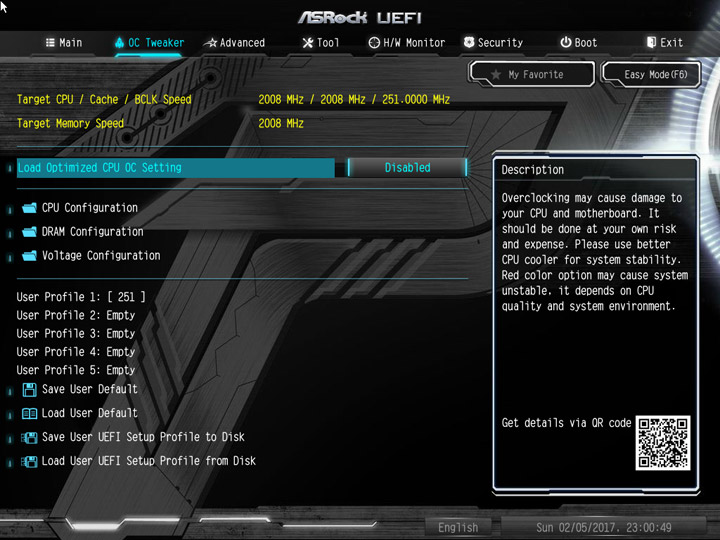Click the Main tab list icon
This screenshot has height=540, width=720.
[50, 43]
